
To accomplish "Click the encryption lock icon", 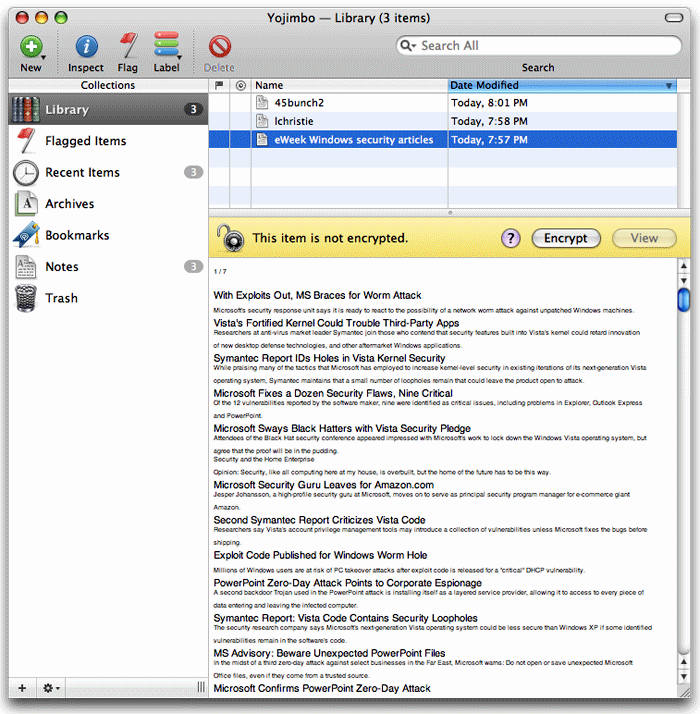I will [x=231, y=238].
